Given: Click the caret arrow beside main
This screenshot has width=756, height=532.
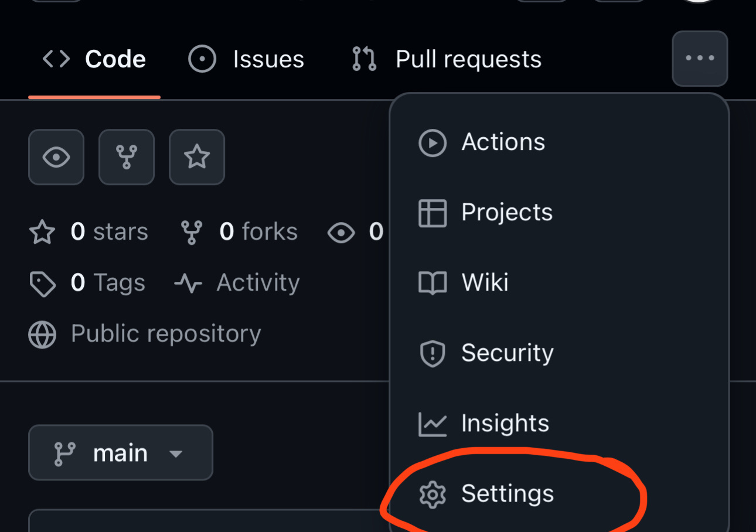Looking at the screenshot, I should 176,453.
